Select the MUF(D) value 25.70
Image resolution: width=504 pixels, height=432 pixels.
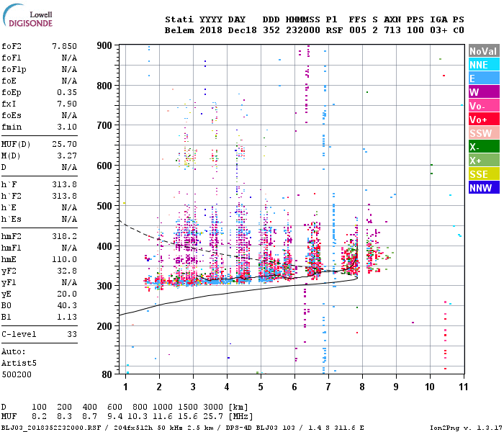point(64,144)
